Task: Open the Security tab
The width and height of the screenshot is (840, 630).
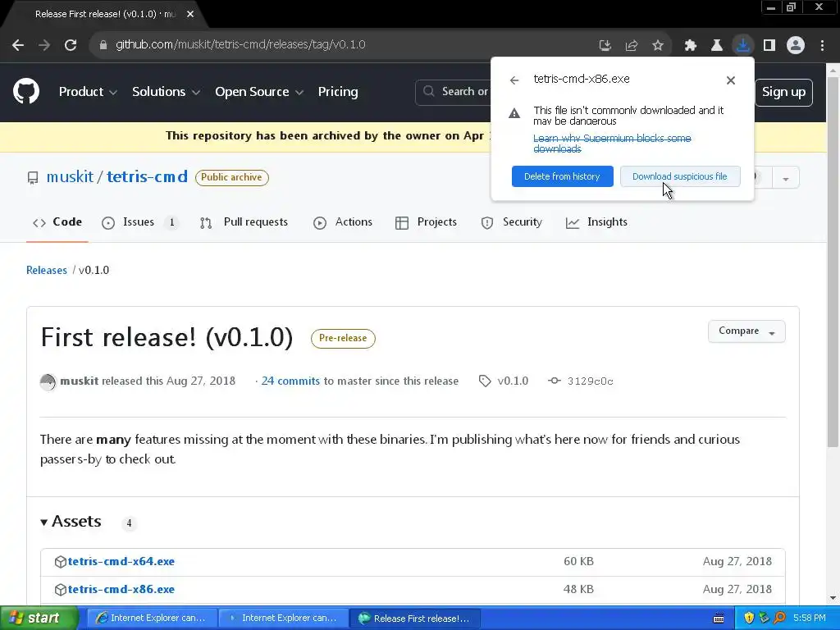Action: [x=512, y=222]
